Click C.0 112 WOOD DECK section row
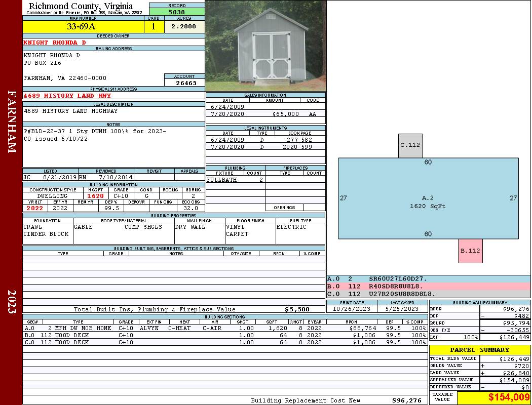This screenshot has height=405, width=532. tap(225, 342)
